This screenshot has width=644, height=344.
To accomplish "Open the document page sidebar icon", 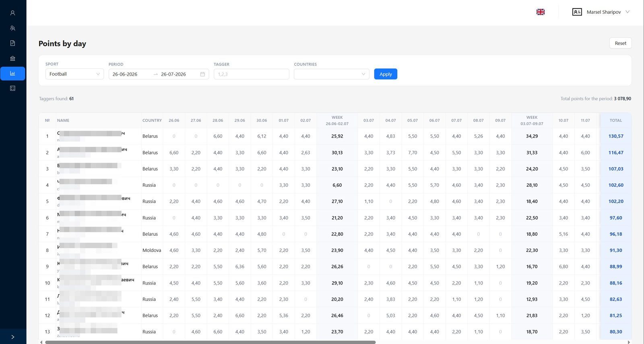I will (x=12, y=43).
